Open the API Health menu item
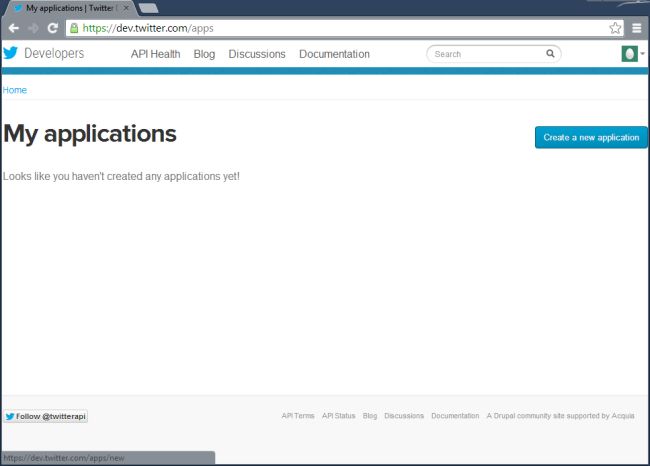This screenshot has width=650, height=466. 155,54
